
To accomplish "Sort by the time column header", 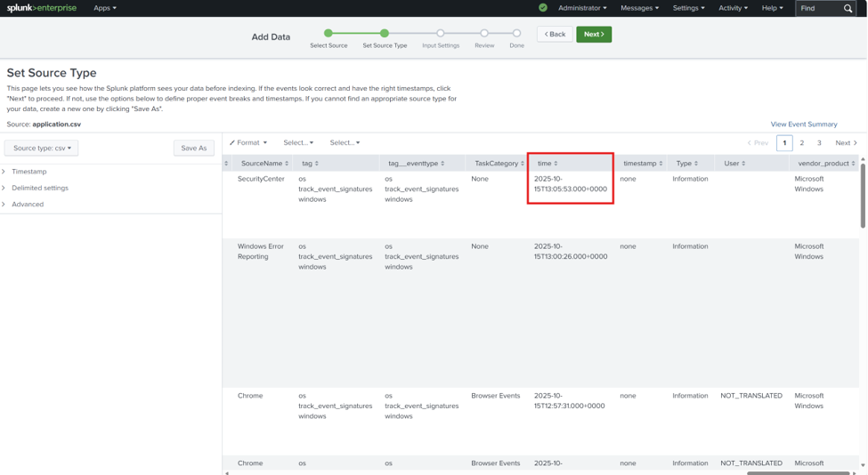I will 548,163.
